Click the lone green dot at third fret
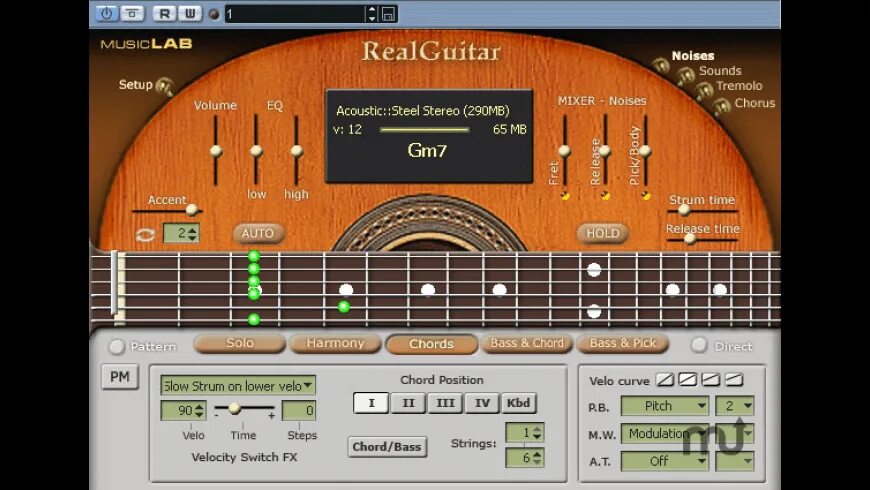The width and height of the screenshot is (870, 490). point(343,306)
